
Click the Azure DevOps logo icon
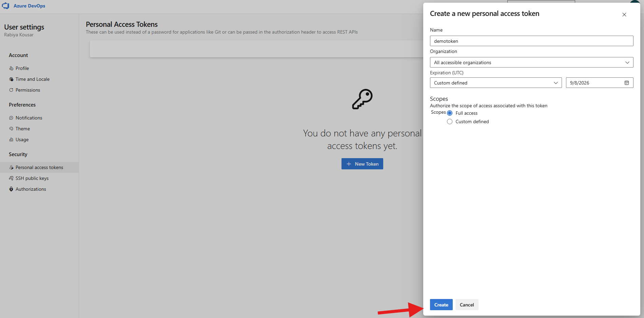[x=5, y=5]
